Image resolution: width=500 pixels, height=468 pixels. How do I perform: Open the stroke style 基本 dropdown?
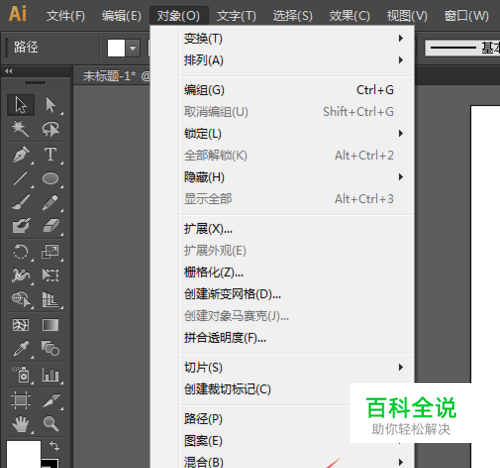[463, 48]
